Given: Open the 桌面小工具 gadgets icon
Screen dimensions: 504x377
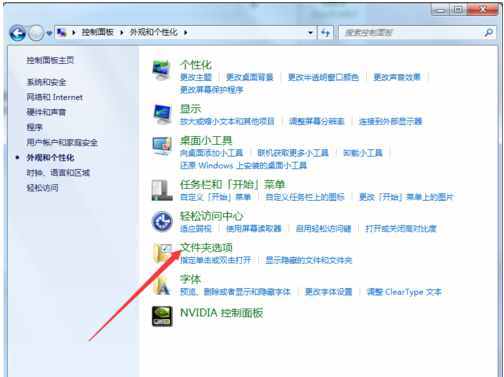Looking at the screenshot, I should pos(162,146).
